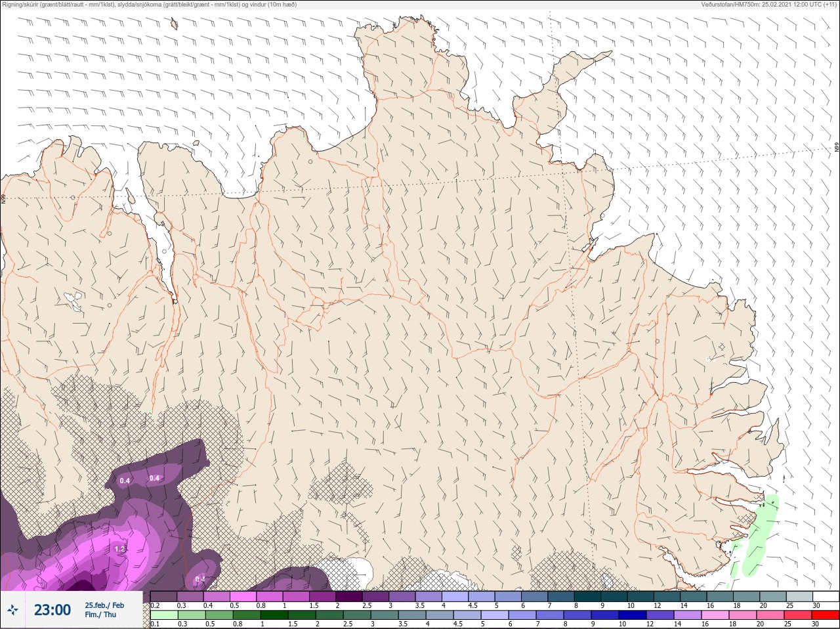Click the '25.feb./ Feb' date label
The height and width of the screenshot is (629, 840).
coord(104,605)
